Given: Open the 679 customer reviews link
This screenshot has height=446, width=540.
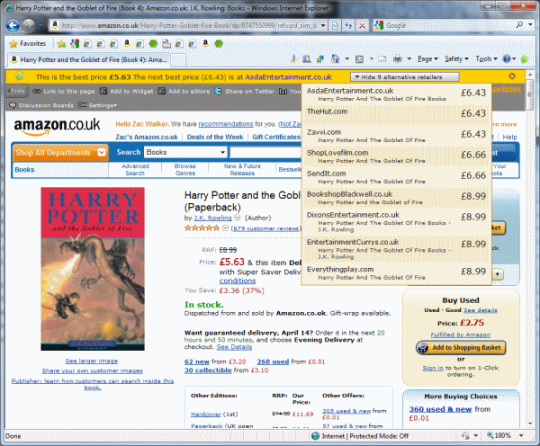Looking at the screenshot, I should tap(266, 228).
